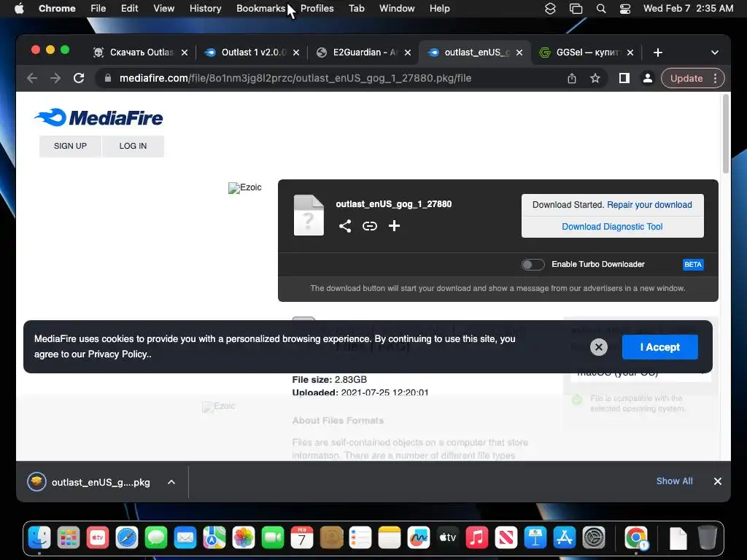747x560 pixels.
Task: Open App Store from the dock
Action: pyautogui.click(x=565, y=538)
